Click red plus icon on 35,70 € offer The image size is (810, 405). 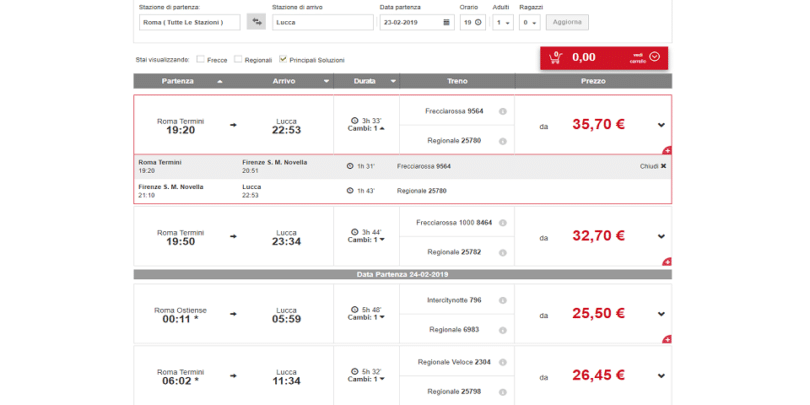[667, 150]
